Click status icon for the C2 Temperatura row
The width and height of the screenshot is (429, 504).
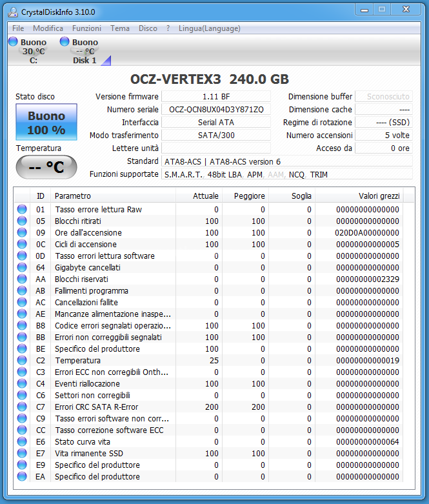tap(22, 360)
